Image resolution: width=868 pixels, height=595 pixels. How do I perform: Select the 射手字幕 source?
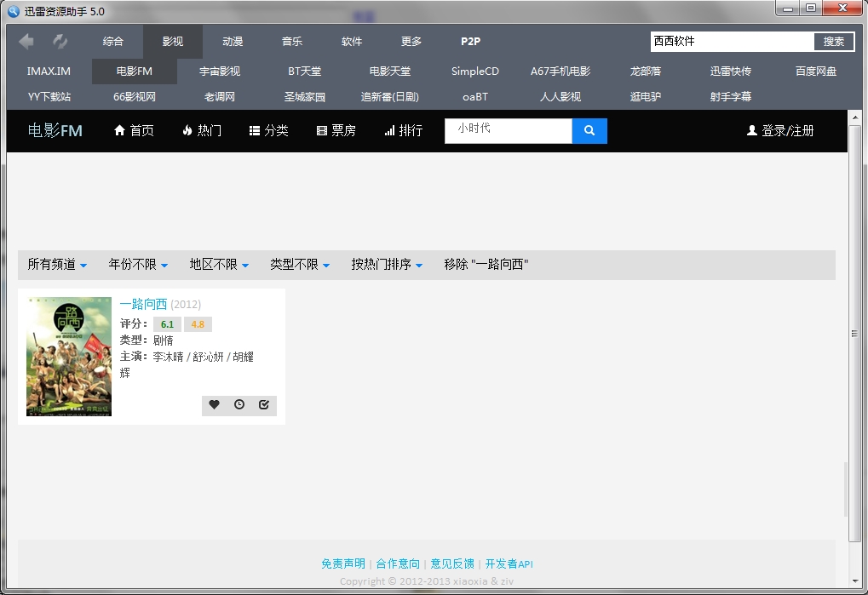click(731, 97)
